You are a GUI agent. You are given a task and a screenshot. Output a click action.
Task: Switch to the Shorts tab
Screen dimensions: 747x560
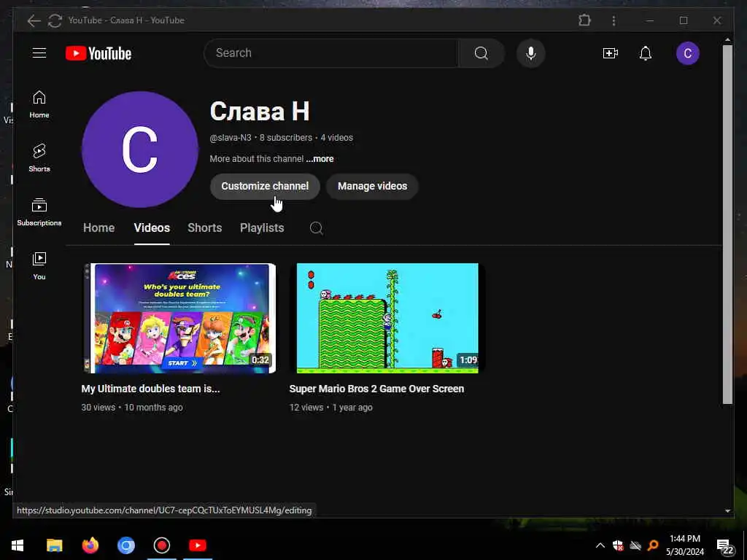[x=205, y=228]
